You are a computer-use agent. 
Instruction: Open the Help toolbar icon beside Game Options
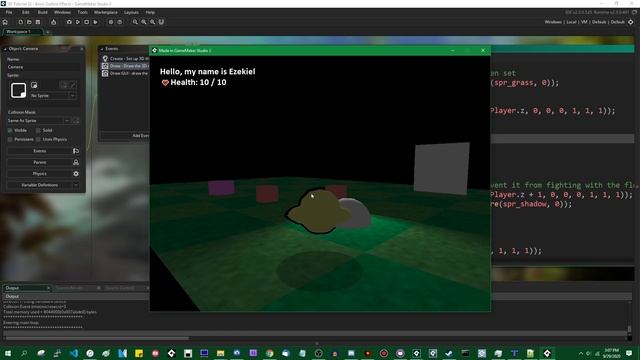point(120,22)
